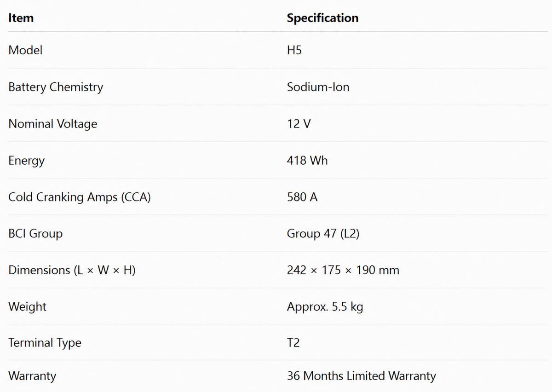The width and height of the screenshot is (552, 392).
Task: Click the Sodium-Ion specification value
Action: click(318, 87)
